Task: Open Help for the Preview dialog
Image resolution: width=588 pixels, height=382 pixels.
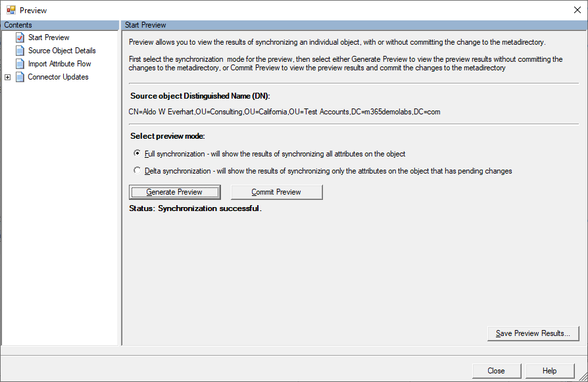Action: click(549, 371)
